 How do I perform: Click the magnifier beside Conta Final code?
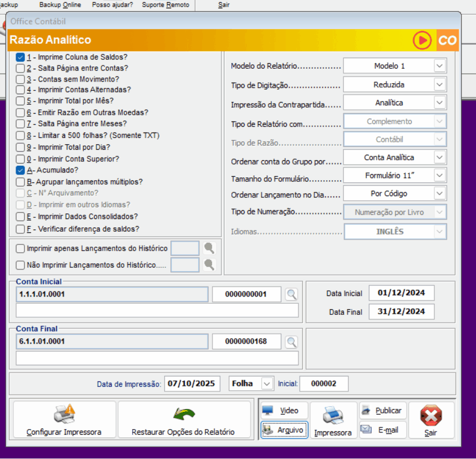(x=291, y=342)
